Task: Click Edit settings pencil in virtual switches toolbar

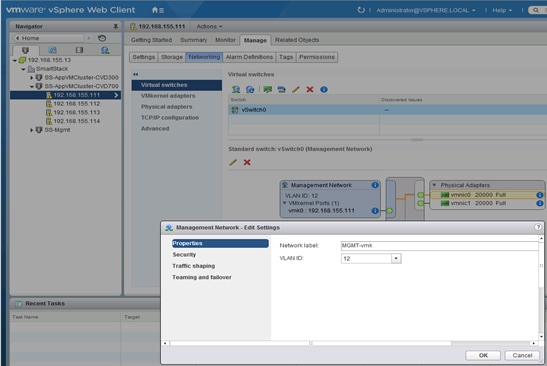Action: pyautogui.click(x=296, y=89)
